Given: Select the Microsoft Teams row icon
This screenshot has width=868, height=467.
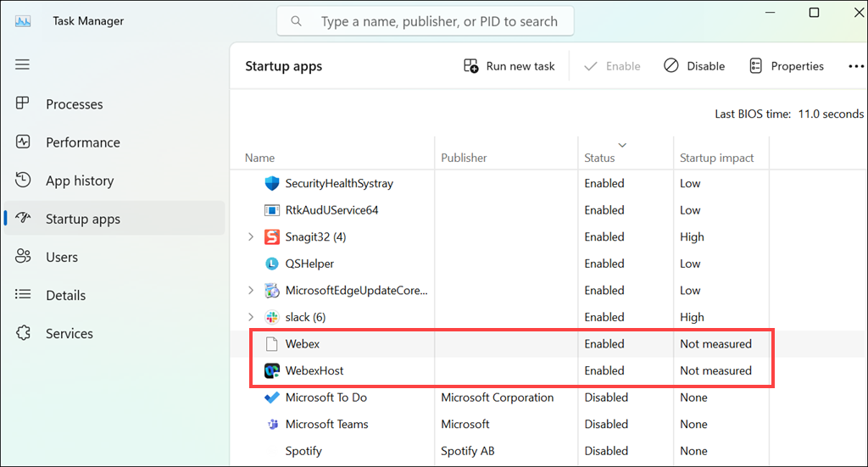Looking at the screenshot, I should click(x=272, y=424).
